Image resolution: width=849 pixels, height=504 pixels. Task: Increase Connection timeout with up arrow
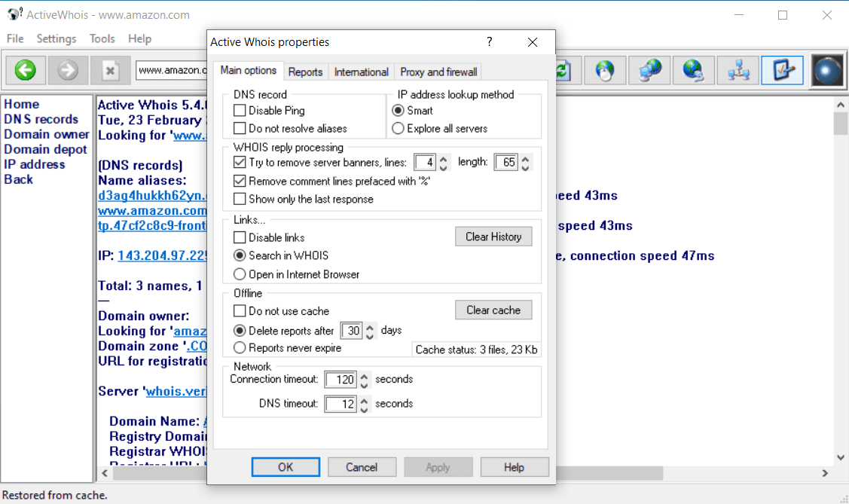[x=365, y=376]
